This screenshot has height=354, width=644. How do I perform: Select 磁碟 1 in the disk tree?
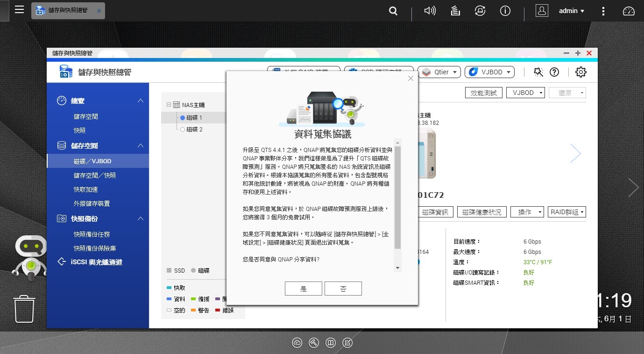pyautogui.click(x=194, y=118)
